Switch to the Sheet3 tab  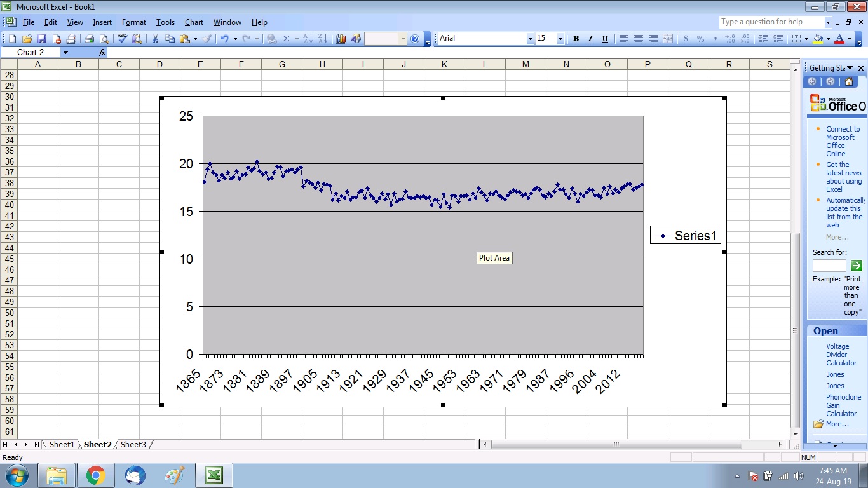point(133,445)
